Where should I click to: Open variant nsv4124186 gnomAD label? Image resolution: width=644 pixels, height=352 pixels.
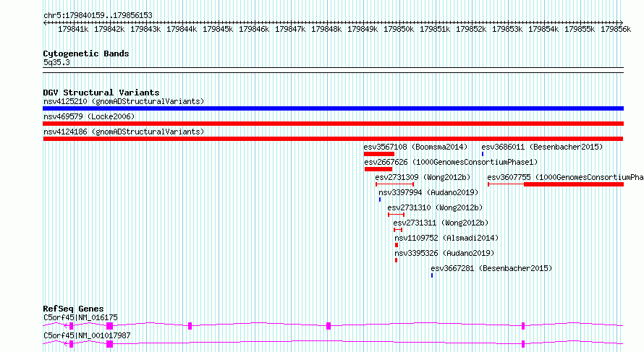pyautogui.click(x=124, y=132)
